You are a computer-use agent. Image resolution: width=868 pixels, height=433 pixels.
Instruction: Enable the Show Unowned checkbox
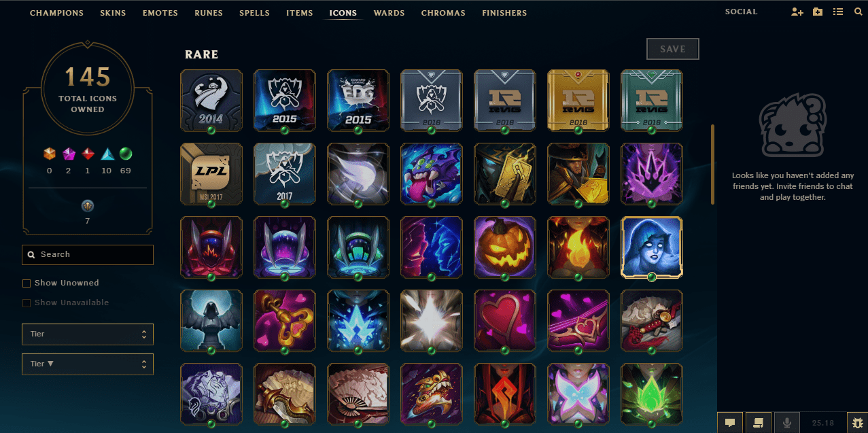pos(27,283)
